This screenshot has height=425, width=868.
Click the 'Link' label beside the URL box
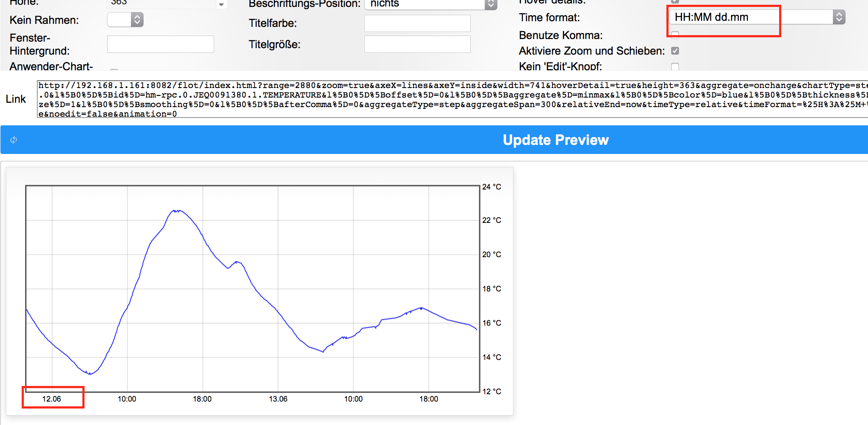pyautogui.click(x=16, y=99)
